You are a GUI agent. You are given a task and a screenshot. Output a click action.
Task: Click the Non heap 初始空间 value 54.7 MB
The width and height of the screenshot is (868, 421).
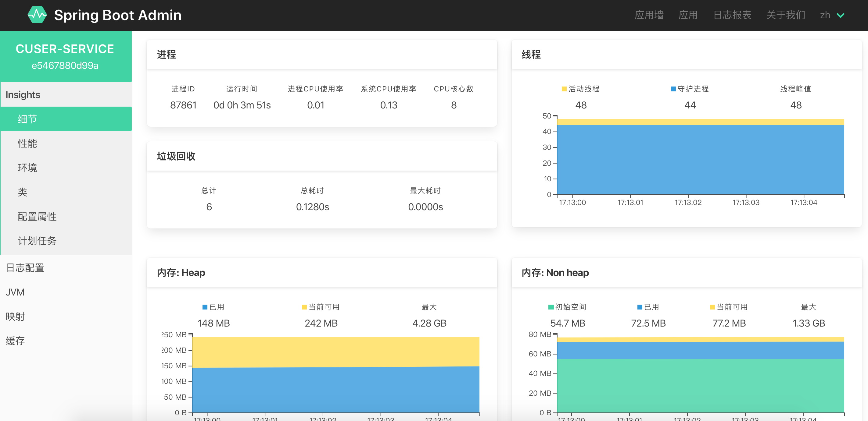pos(568,323)
